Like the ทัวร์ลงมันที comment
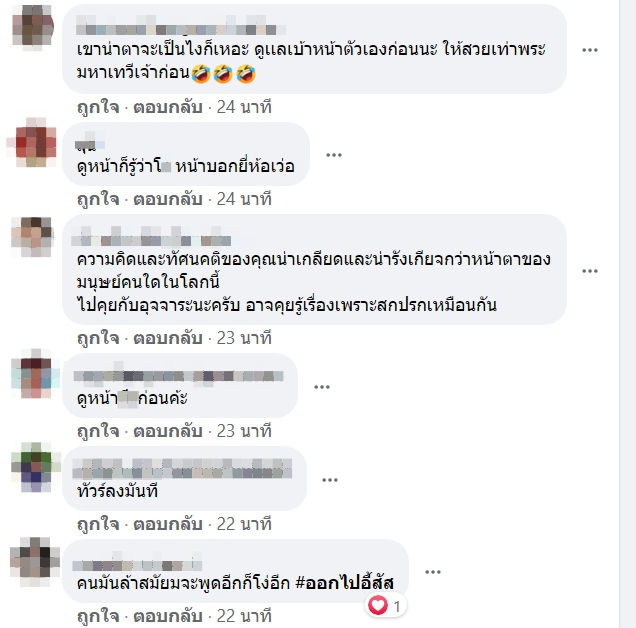This screenshot has height=628, width=636. pos(98,524)
